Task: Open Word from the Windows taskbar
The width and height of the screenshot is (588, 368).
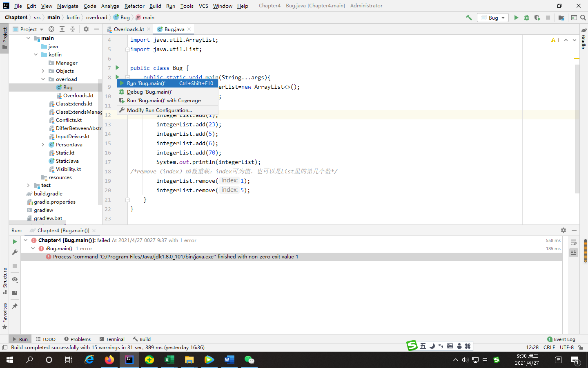Action: pos(229,360)
